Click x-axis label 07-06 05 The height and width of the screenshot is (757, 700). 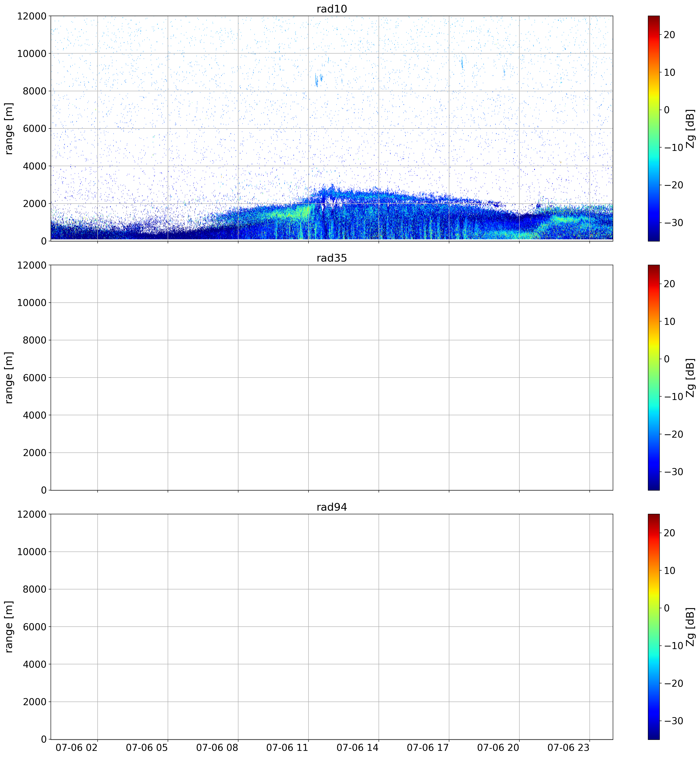(x=147, y=747)
